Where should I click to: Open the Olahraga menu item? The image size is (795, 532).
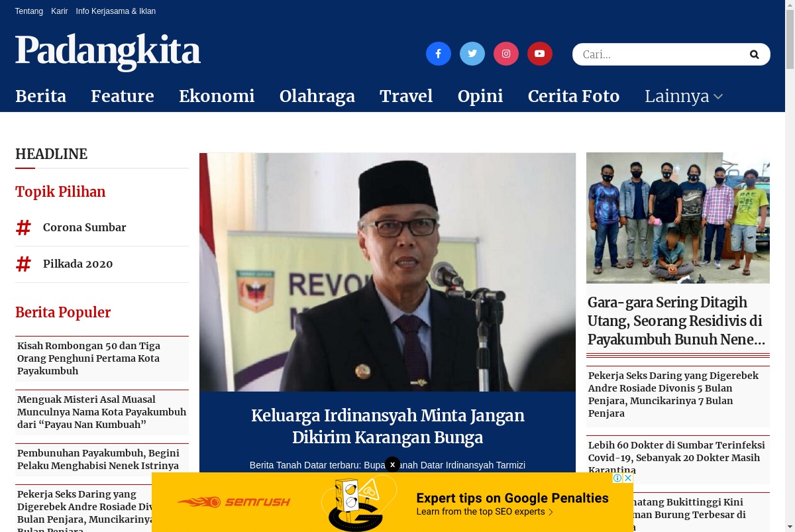(x=317, y=97)
